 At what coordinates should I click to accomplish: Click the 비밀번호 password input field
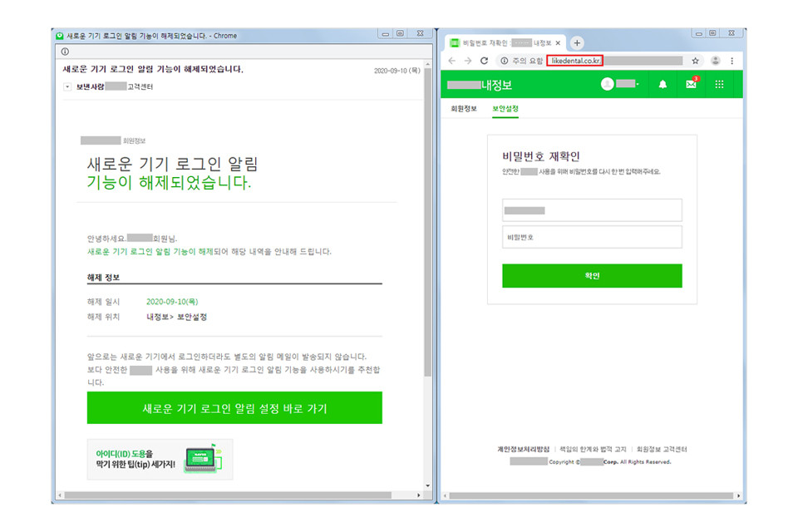[x=592, y=237]
